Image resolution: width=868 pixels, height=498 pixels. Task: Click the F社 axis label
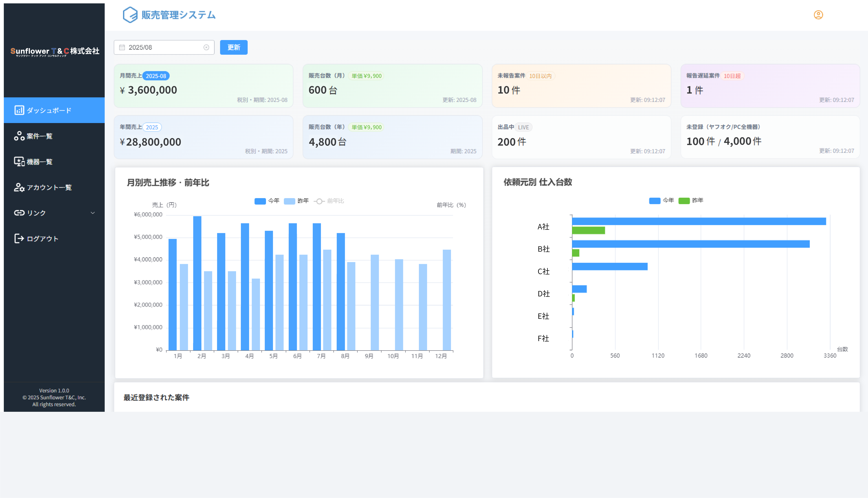point(543,339)
